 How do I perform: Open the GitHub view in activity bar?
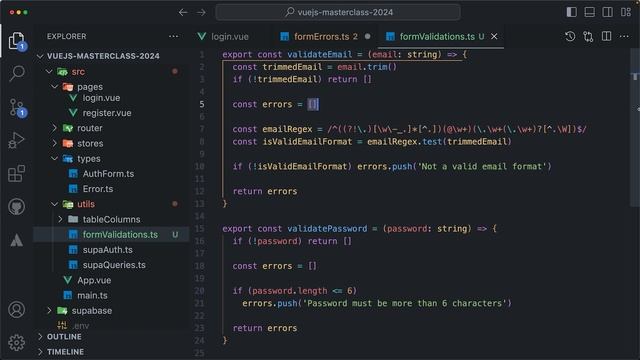click(16, 207)
